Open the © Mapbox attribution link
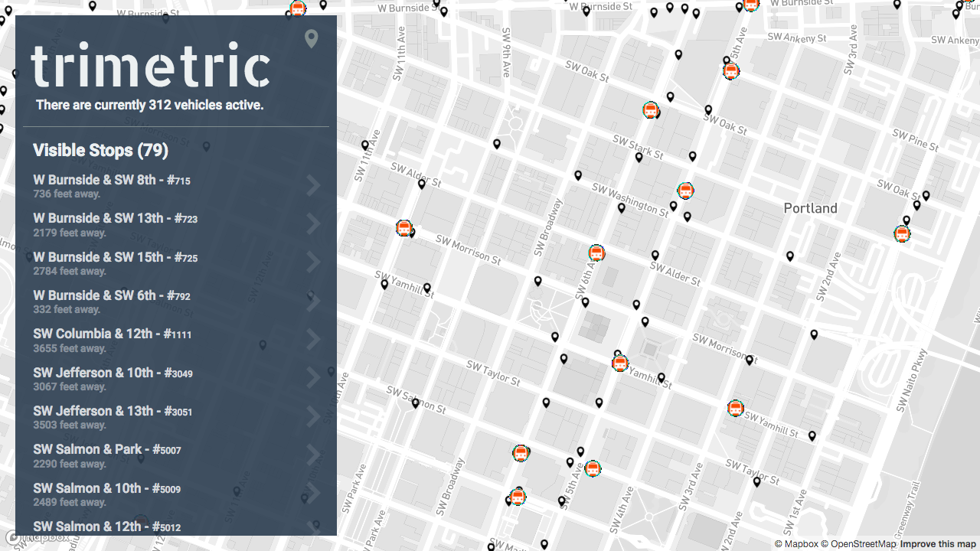The height and width of the screenshot is (551, 980). point(796,544)
